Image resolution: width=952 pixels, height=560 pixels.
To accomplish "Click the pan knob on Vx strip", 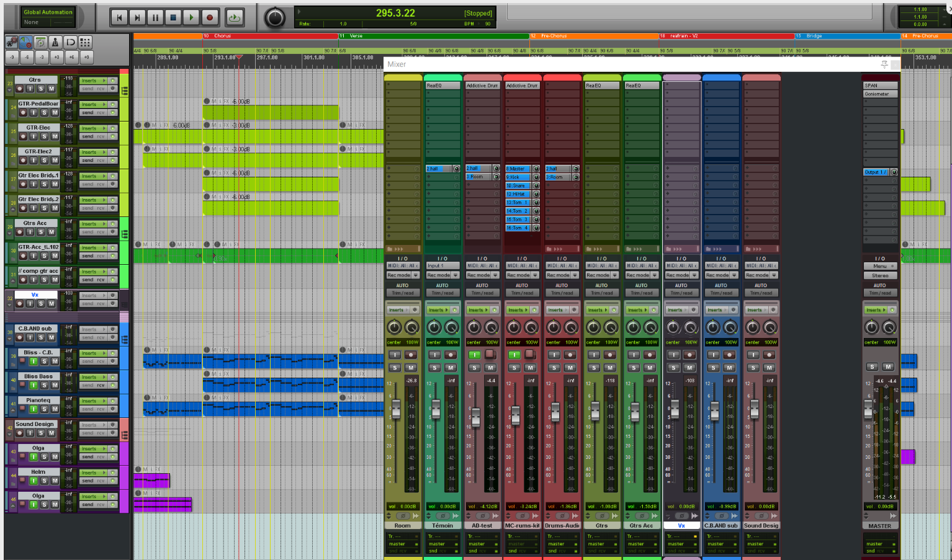I will pos(673,327).
